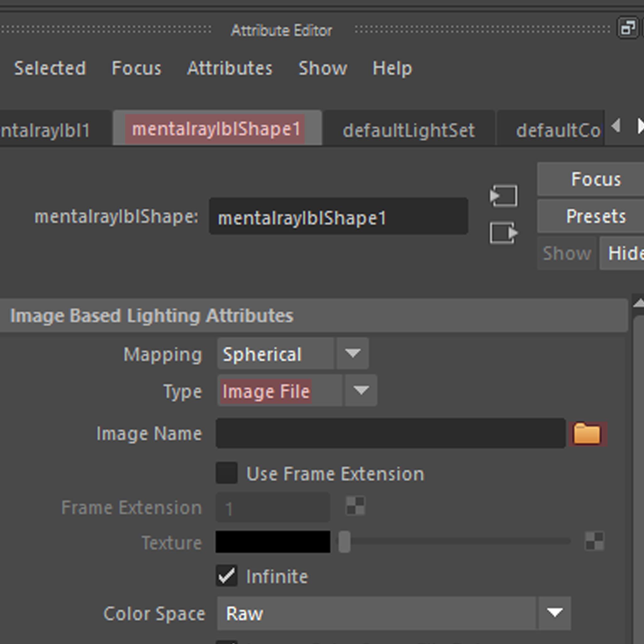The height and width of the screenshot is (644, 644).
Task: Click the go to input connection icon
Action: (x=504, y=196)
